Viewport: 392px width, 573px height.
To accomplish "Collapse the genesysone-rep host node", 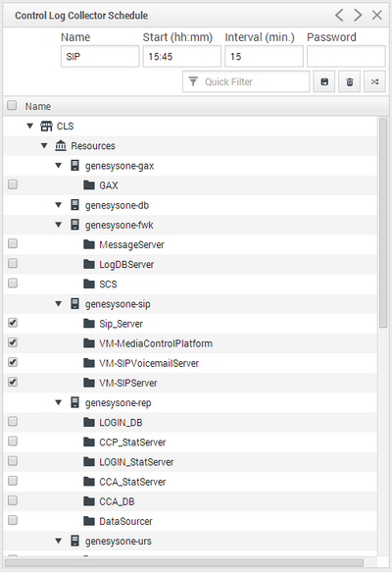I will point(59,402).
